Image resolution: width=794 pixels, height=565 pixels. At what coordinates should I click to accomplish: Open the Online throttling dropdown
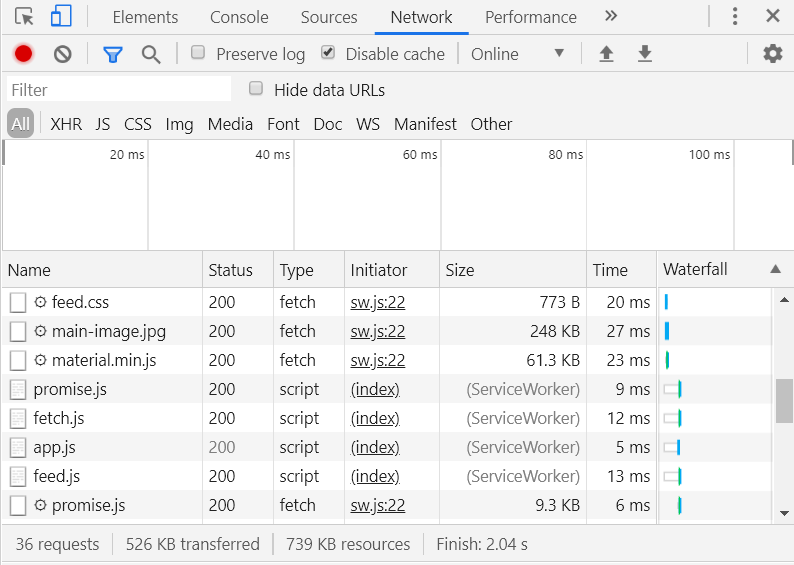(518, 54)
